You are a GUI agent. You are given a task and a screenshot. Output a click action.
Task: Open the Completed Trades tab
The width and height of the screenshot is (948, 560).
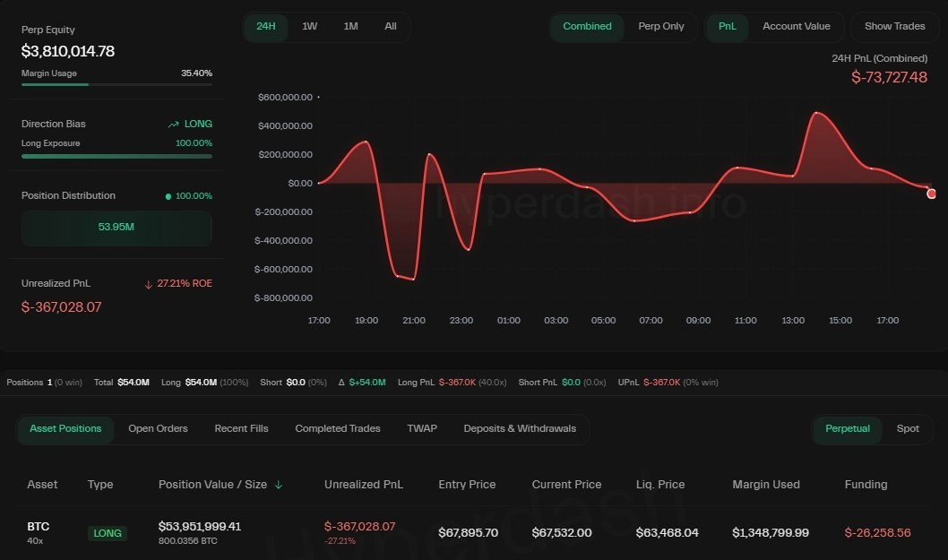[338, 429]
